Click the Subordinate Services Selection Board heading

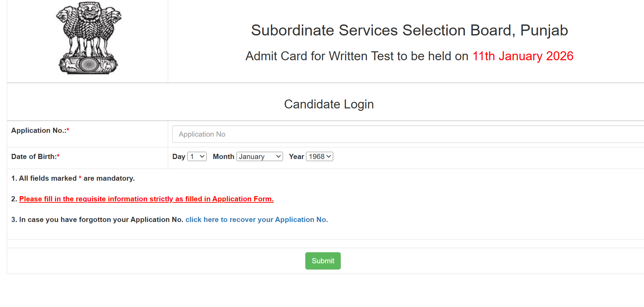[409, 30]
